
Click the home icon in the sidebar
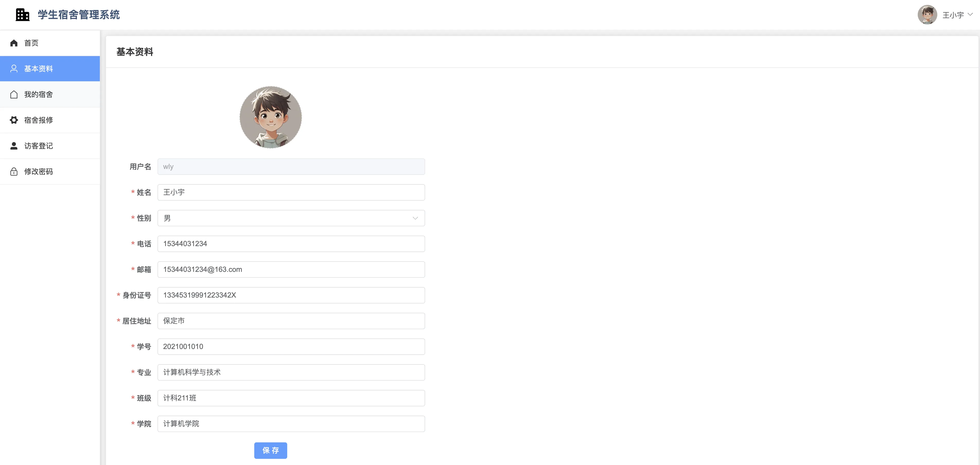(14, 43)
